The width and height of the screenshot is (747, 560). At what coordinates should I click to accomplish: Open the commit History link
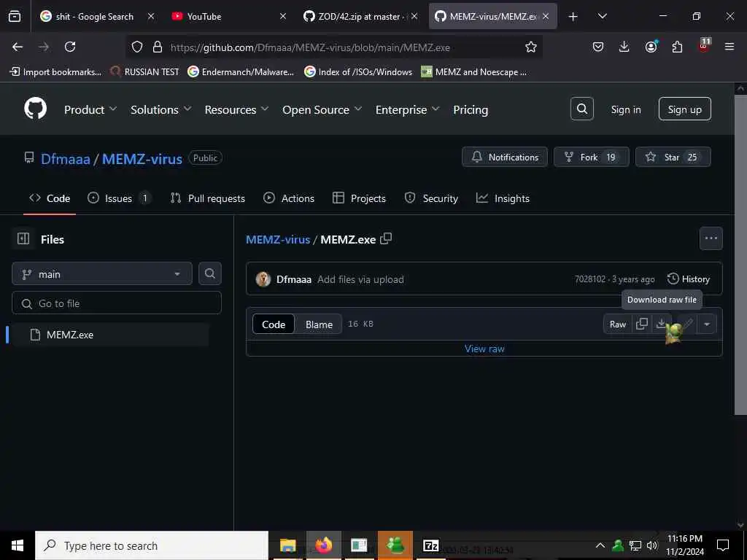(x=689, y=279)
